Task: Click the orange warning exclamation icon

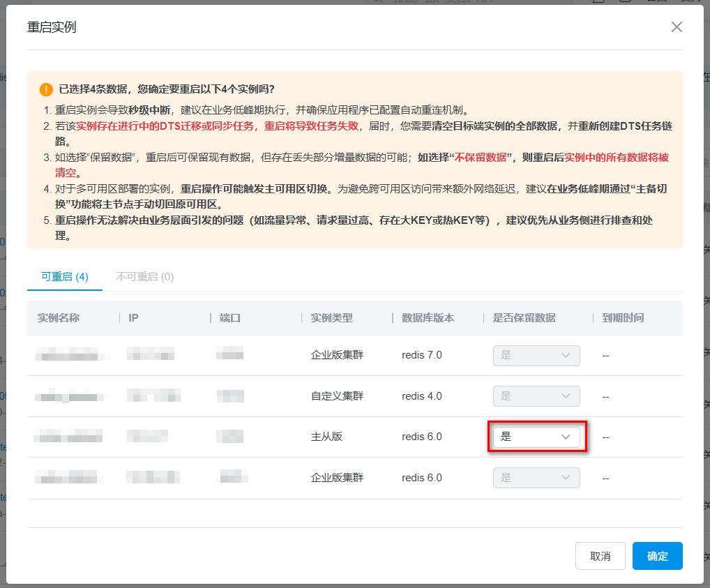Action: tap(46, 89)
